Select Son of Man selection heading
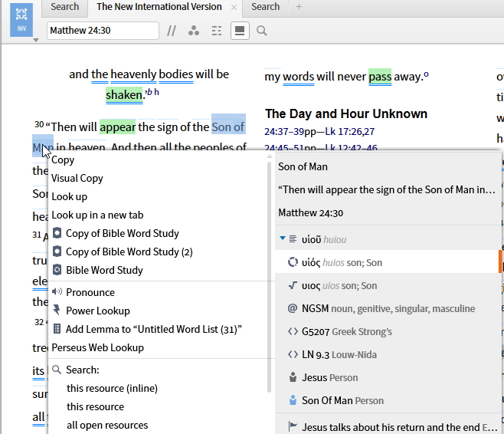This screenshot has width=504, height=434. click(303, 166)
